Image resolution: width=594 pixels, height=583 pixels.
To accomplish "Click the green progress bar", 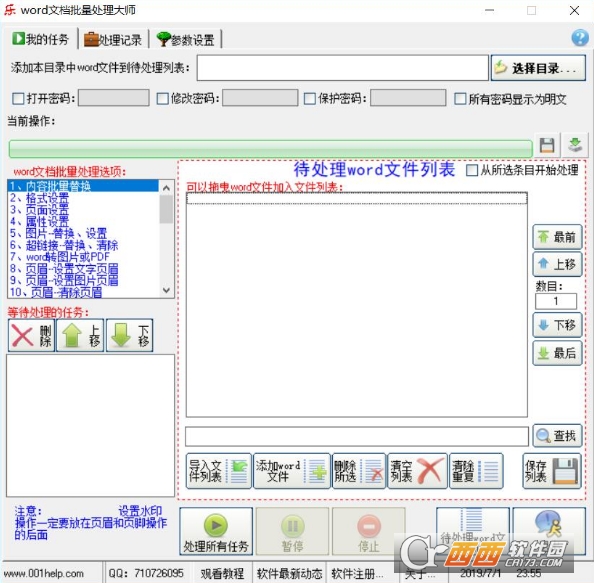I will (x=270, y=149).
